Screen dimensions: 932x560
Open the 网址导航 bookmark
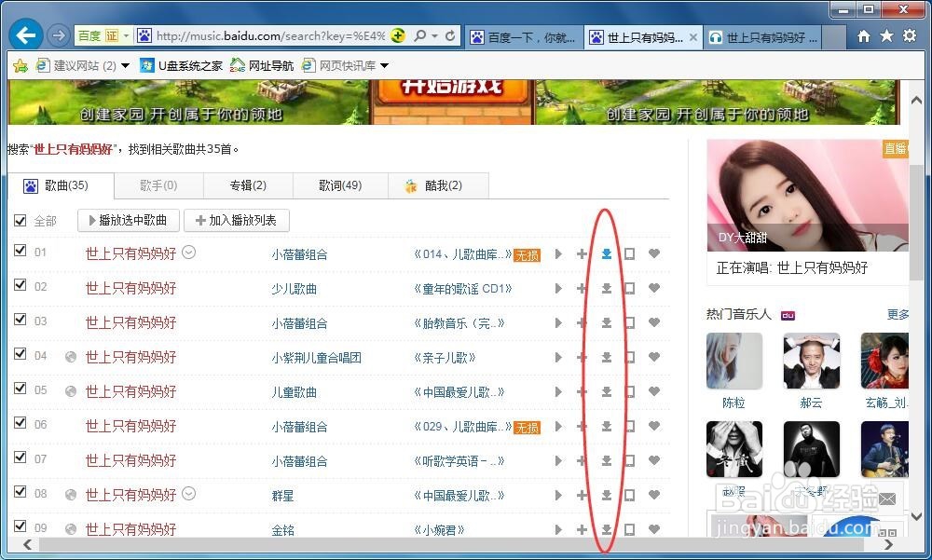(262, 65)
